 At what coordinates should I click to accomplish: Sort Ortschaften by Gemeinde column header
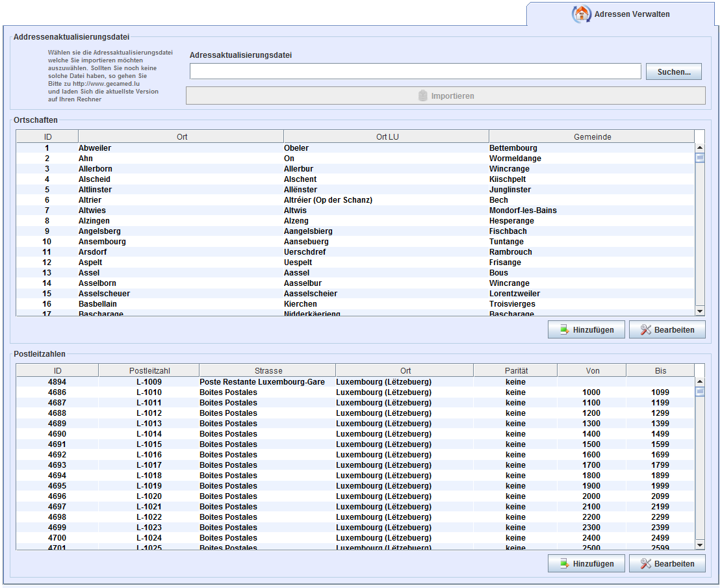pos(591,137)
